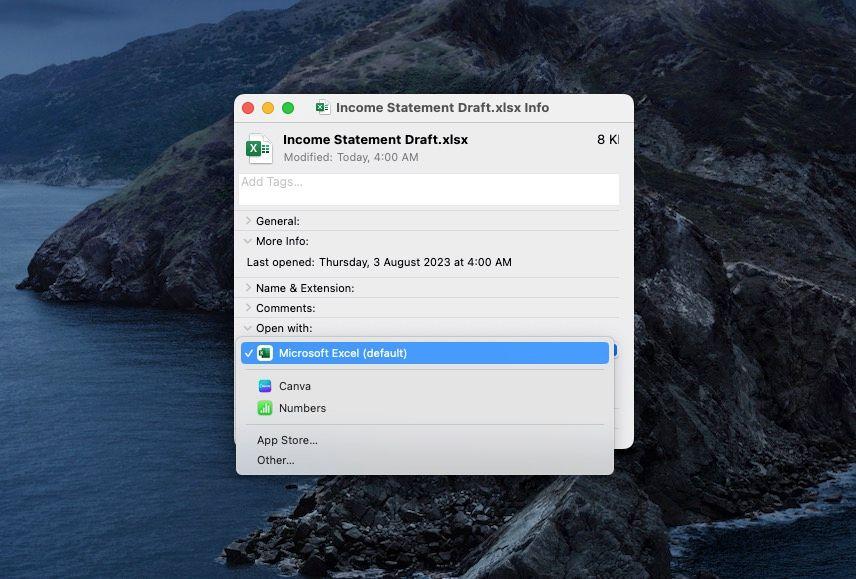Click the checkmark beside Microsoft Excel (default)
This screenshot has height=579, width=856.
tap(248, 352)
